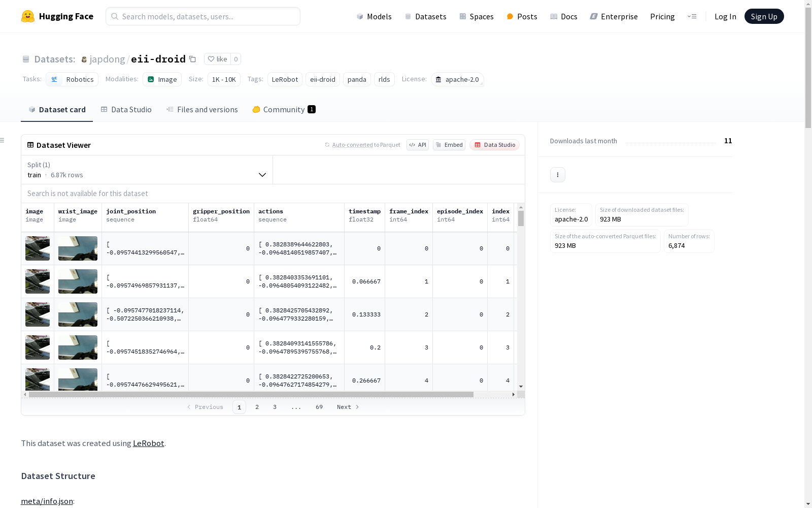Open the Posts section

[522, 16]
